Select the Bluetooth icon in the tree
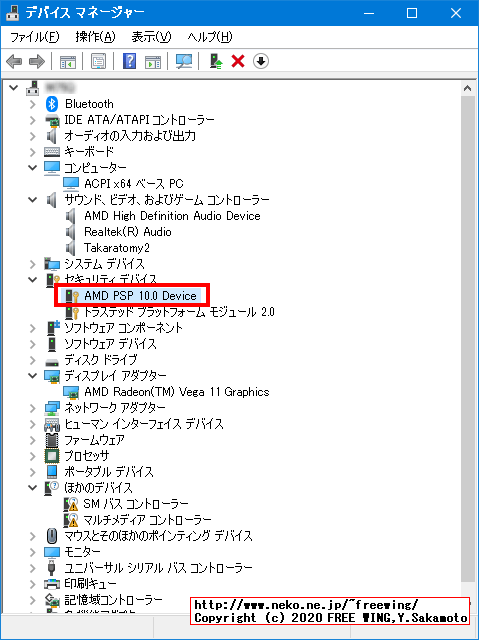Image resolution: width=479 pixels, height=640 pixels. [52, 104]
